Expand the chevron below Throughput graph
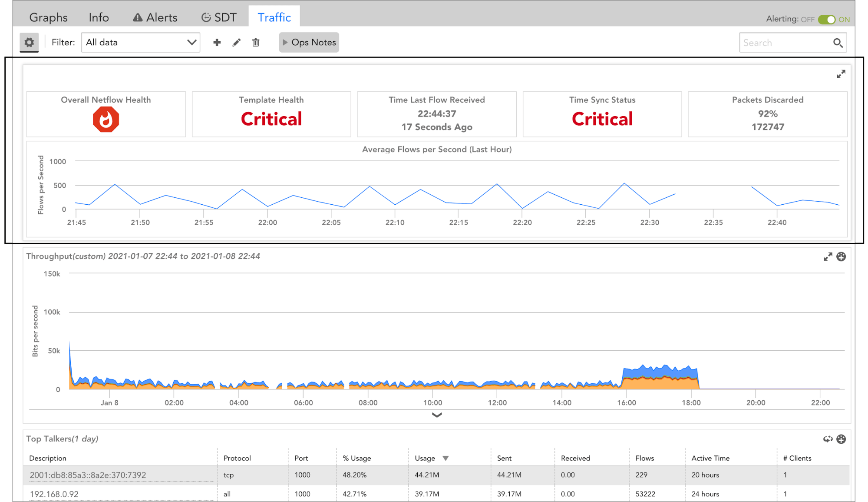Screen dimensions: 868x502 [436, 415]
